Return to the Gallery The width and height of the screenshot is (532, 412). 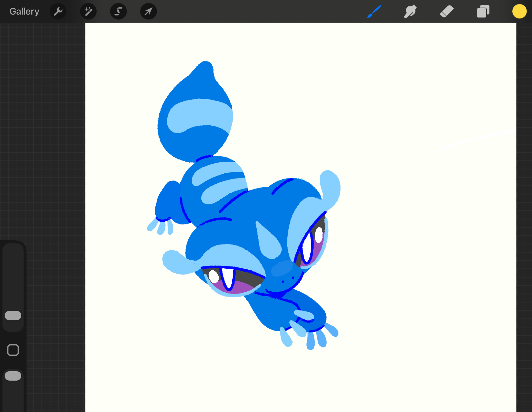[24, 11]
